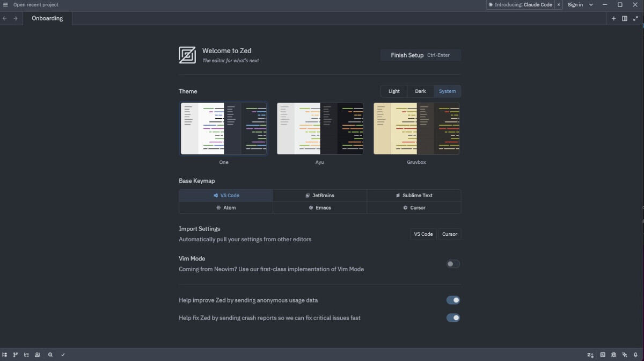Open the outline panel icon
This screenshot has height=361, width=644.
point(26,355)
